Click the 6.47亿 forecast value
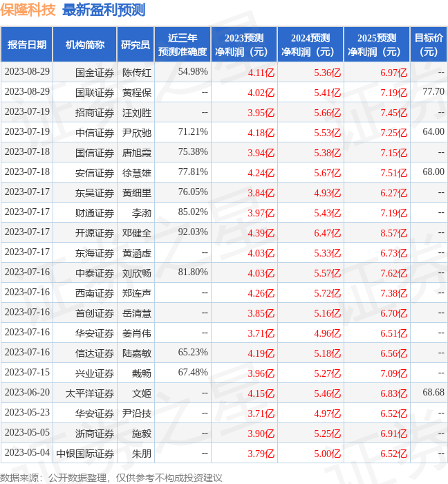The image size is (448, 484). tap(328, 234)
